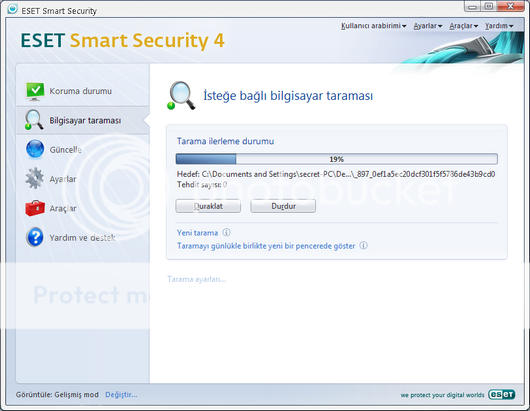Open the Araçlar sidebar section
This screenshot has width=530, height=411.
(x=83, y=208)
